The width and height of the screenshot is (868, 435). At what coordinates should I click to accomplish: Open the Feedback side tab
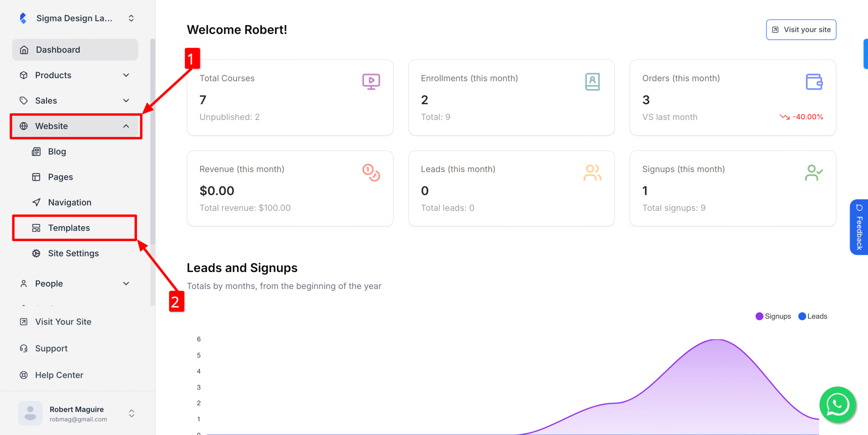[x=859, y=227]
